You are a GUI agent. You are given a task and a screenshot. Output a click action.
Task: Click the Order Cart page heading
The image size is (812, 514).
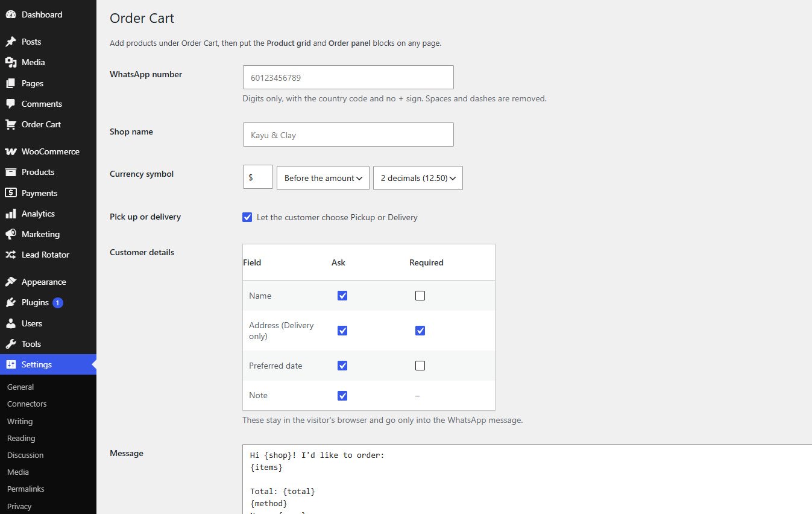142,18
